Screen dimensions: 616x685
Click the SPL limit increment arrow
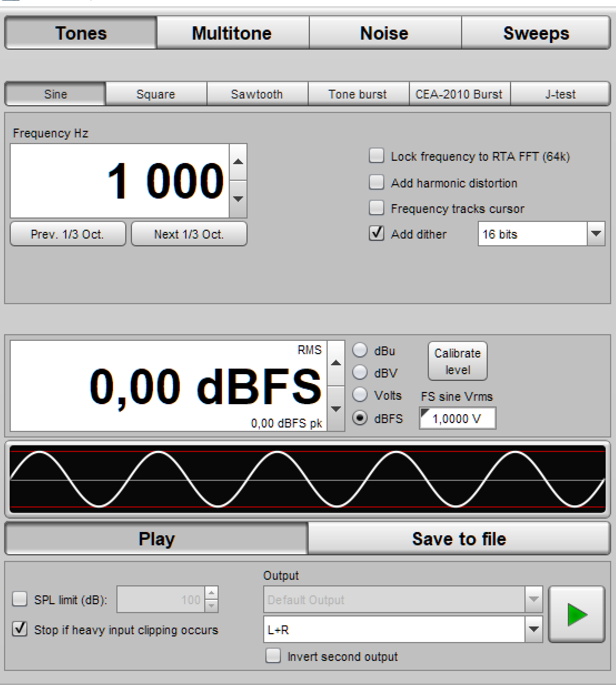click(x=211, y=593)
